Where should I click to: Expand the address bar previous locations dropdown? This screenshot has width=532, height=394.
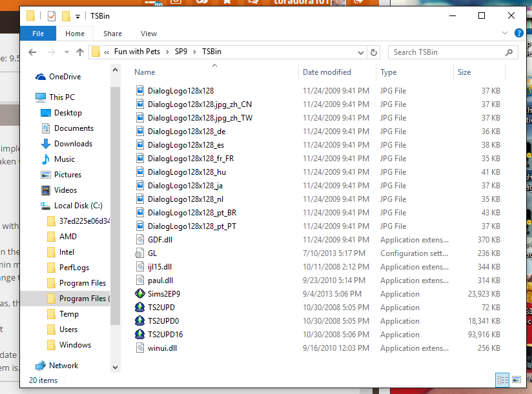click(x=360, y=52)
